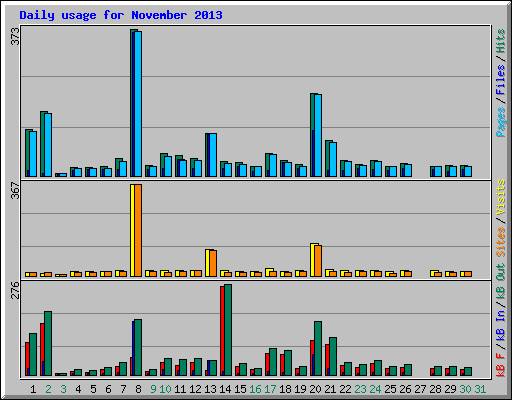This screenshot has height=400, width=512.
Task: Click the tall orange Sites bar for day 8
Action: click(138, 230)
